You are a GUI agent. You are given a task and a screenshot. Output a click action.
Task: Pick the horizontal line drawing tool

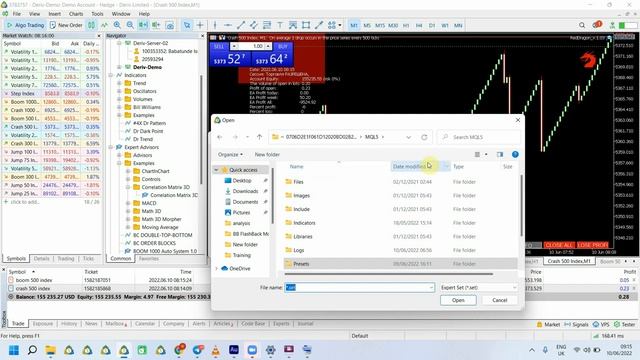pyautogui.click(x=228, y=25)
